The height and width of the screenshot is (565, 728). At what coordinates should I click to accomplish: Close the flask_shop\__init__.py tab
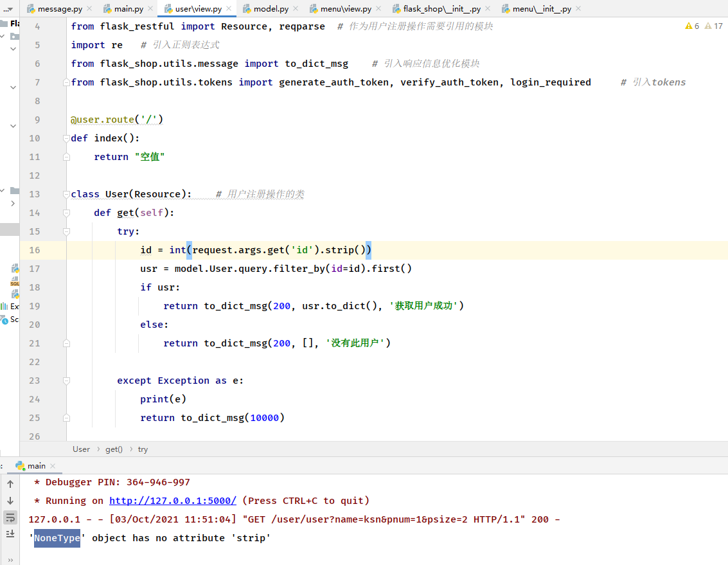[488, 9]
